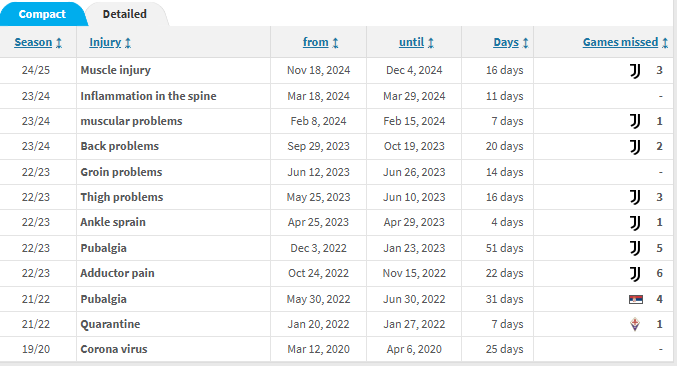Viewport: 677px width, 366px height.
Task: Sort table by until date header
Action: pyautogui.click(x=411, y=42)
